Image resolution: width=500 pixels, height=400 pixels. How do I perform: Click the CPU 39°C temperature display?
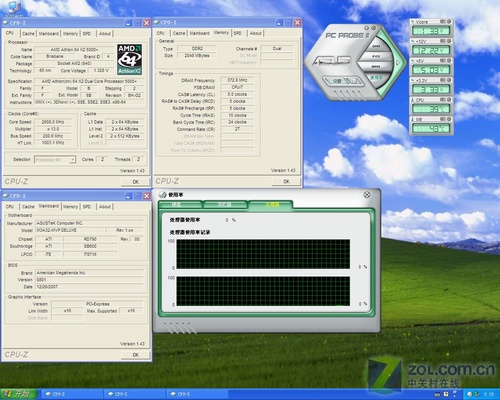[431, 109]
